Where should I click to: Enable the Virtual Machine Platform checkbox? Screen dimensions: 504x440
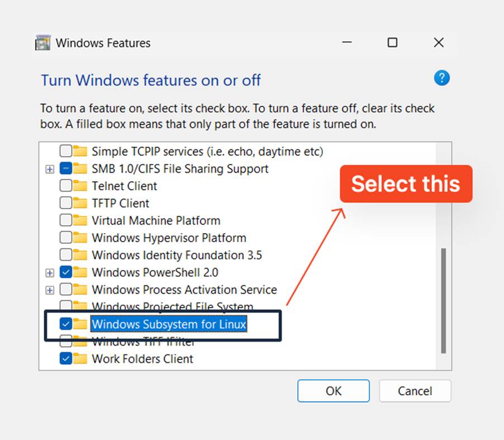tap(66, 220)
